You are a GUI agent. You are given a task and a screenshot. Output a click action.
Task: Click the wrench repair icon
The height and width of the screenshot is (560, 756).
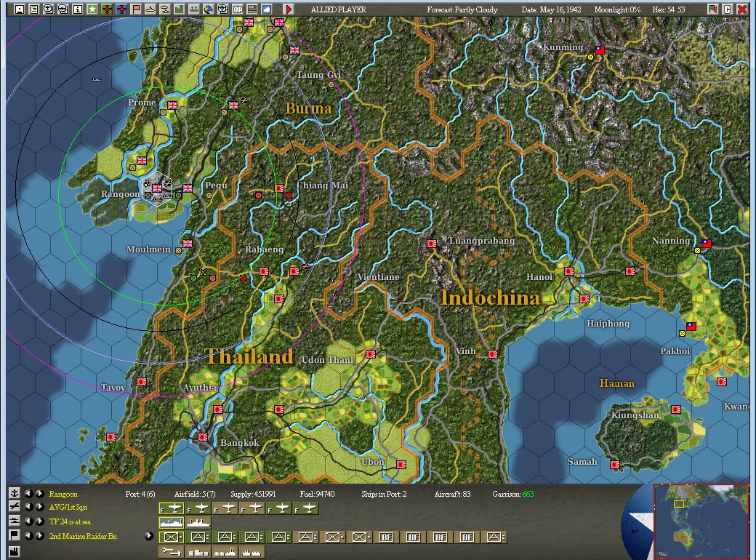[x=171, y=552]
